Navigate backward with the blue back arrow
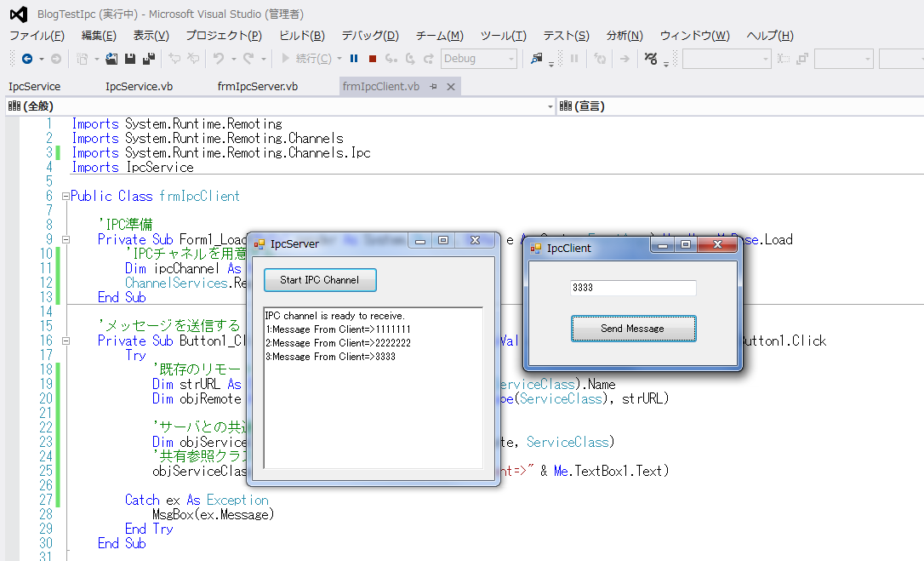This screenshot has height=561, width=924. (27, 59)
